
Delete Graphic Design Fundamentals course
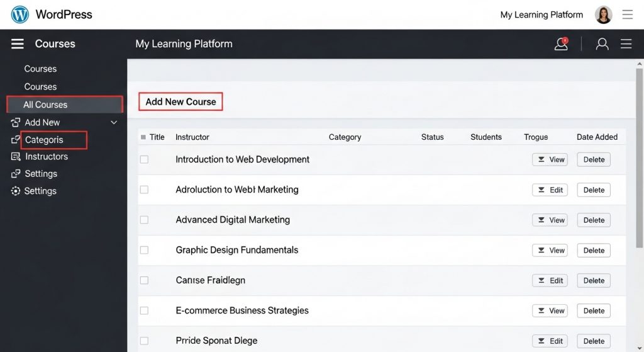pos(594,251)
